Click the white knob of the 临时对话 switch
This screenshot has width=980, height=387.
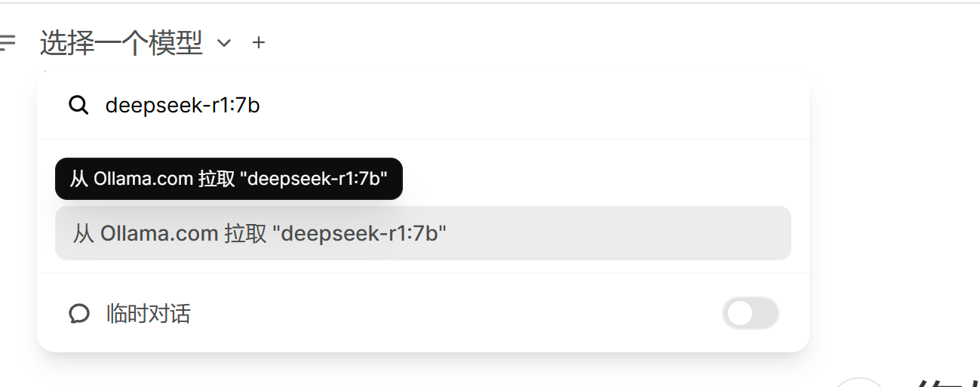tap(740, 314)
